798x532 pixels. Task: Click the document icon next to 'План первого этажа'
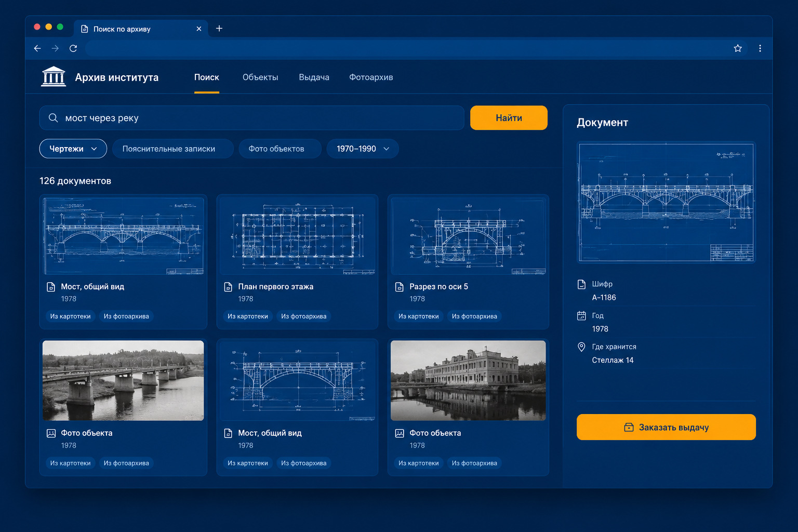[228, 287]
